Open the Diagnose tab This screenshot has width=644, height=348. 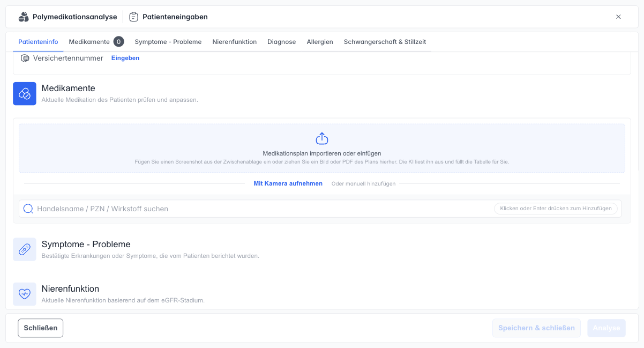[282, 42]
